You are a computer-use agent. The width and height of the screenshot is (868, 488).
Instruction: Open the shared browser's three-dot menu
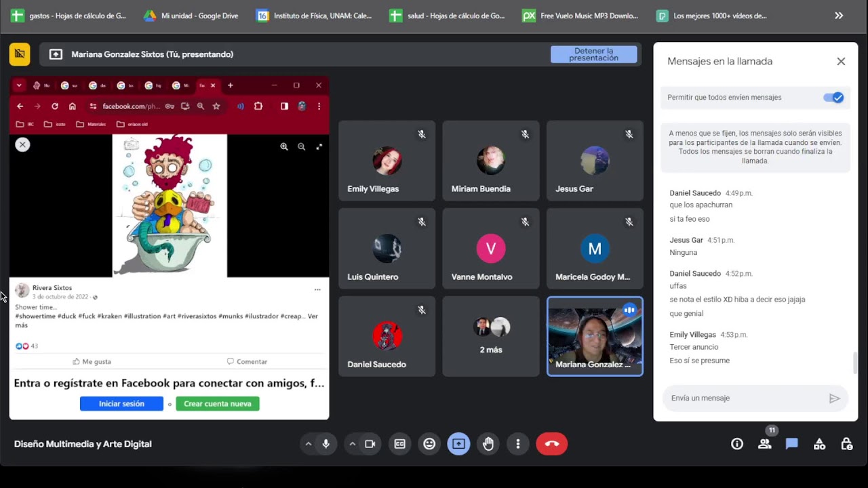tap(319, 106)
